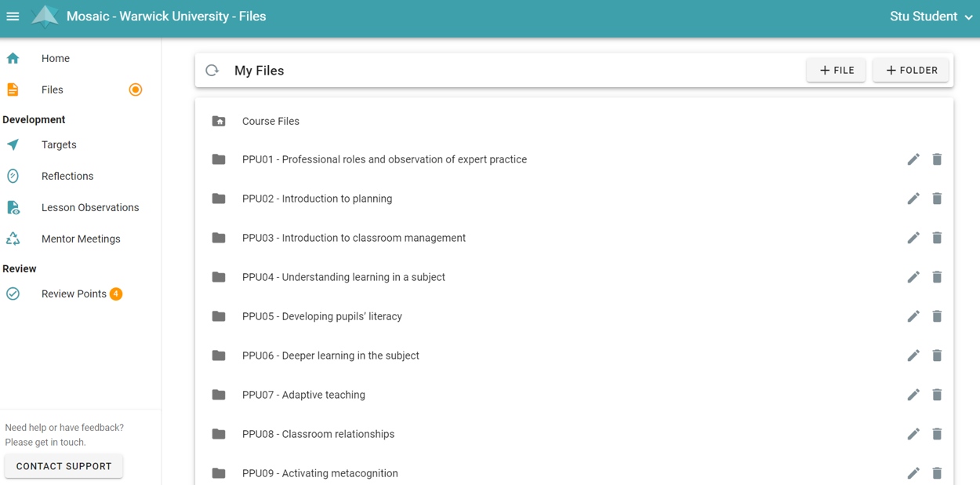Click the CONTACT SUPPORT button
The image size is (980, 485).
click(63, 466)
